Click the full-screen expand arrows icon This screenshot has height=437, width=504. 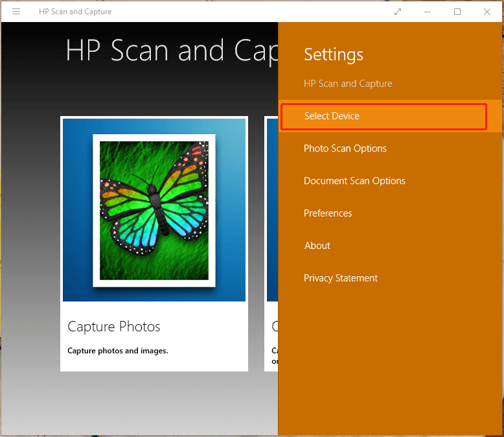[x=398, y=12]
